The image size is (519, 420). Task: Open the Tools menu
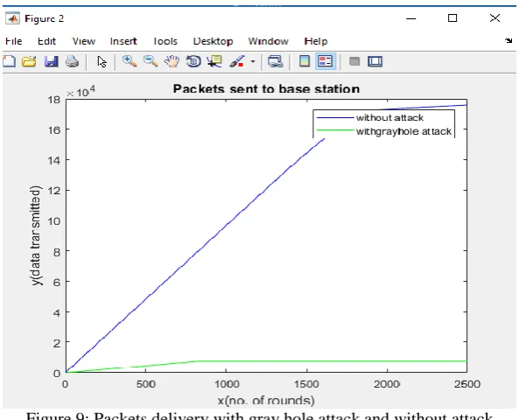coord(165,41)
